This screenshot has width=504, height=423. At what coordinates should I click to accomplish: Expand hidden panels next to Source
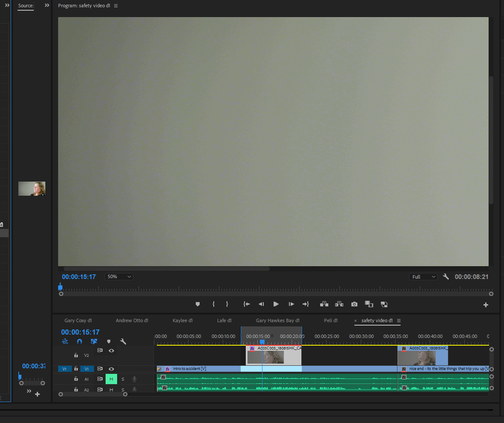tap(47, 6)
